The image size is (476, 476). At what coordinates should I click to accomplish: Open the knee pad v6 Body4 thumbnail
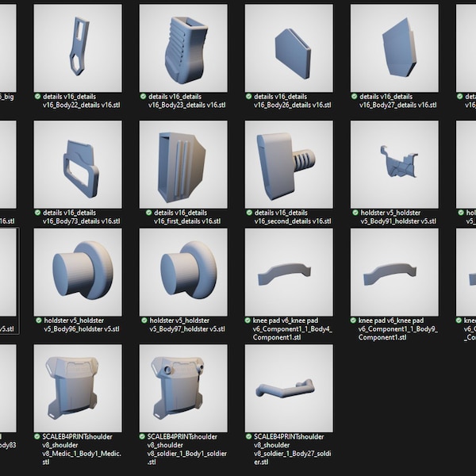(x=289, y=272)
